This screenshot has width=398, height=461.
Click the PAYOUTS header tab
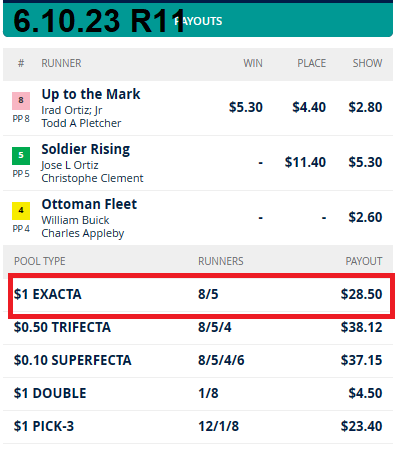coord(198,21)
